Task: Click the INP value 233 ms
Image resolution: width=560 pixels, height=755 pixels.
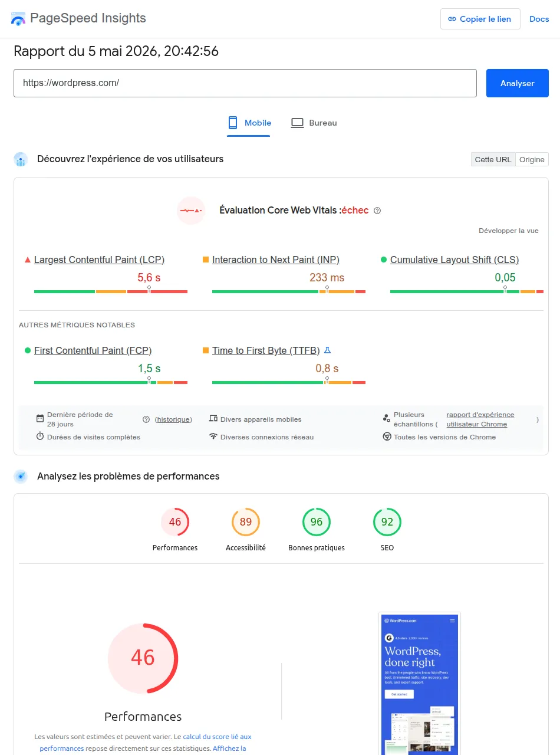Action: click(x=327, y=277)
